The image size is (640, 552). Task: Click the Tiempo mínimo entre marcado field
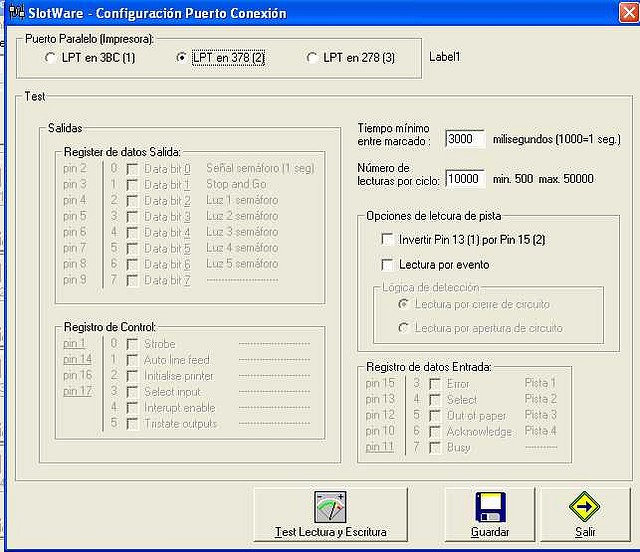coord(465,139)
